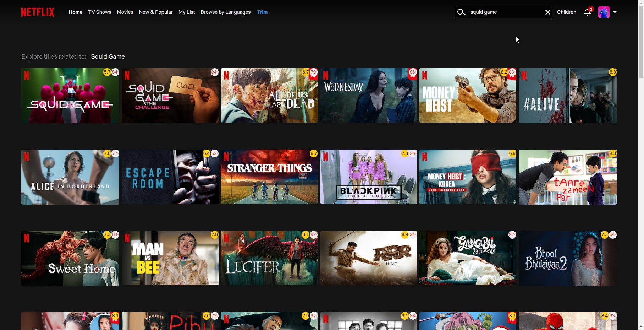This screenshot has width=644, height=330.
Task: Click the 5.7 rating badge on Squid Game
Action: (x=107, y=72)
